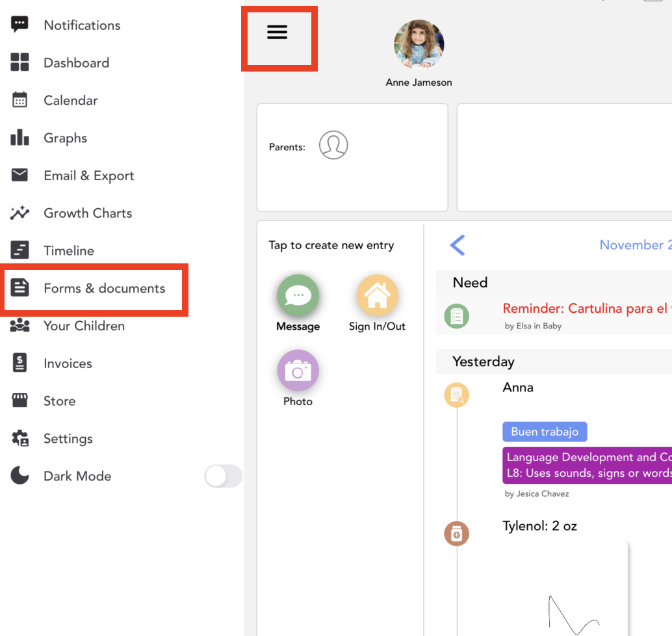Open the Email & Export menu item
The image size is (672, 636).
click(x=89, y=176)
